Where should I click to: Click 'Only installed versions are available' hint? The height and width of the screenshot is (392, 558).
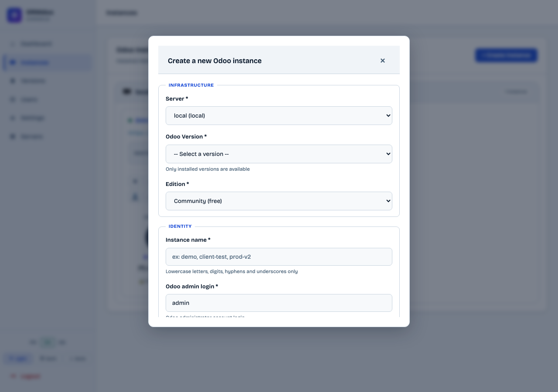click(208, 169)
